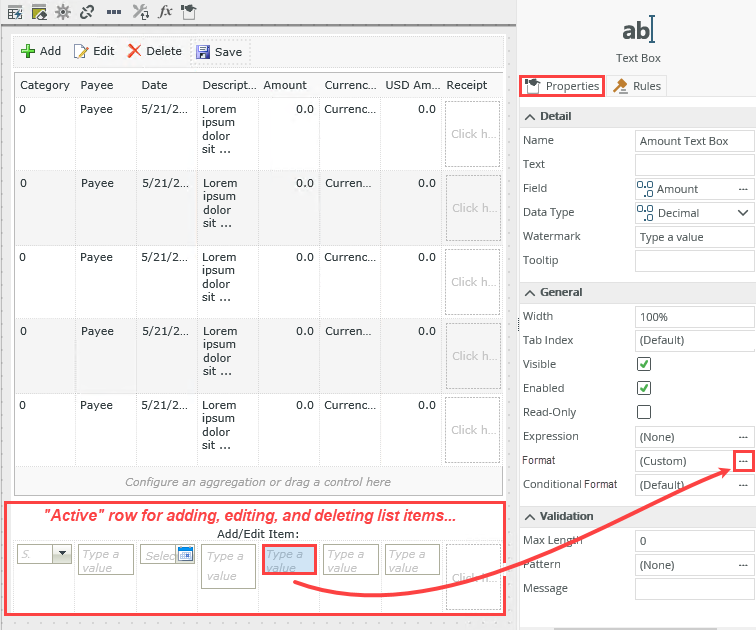Click the Tab Index field
This screenshot has height=630, width=756.
694,340
